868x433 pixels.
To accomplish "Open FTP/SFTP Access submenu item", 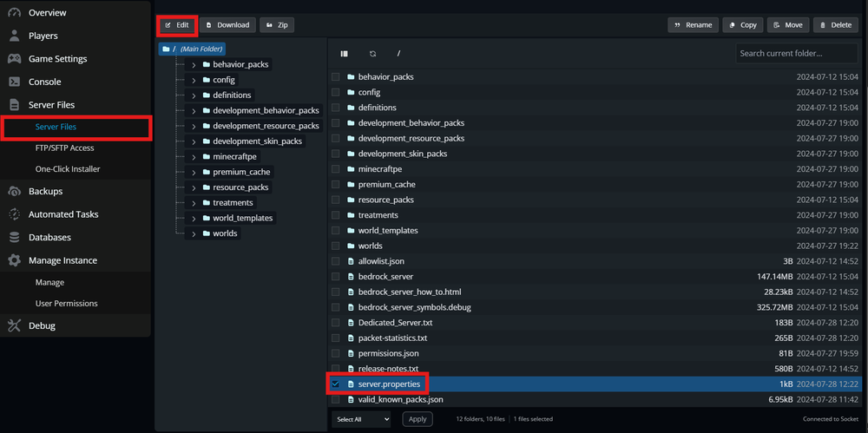I will (64, 148).
